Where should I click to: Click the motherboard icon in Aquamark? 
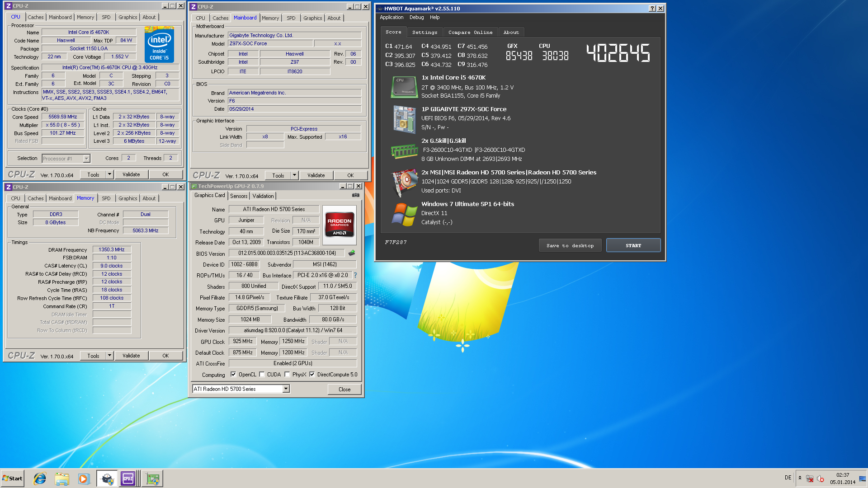click(x=404, y=119)
